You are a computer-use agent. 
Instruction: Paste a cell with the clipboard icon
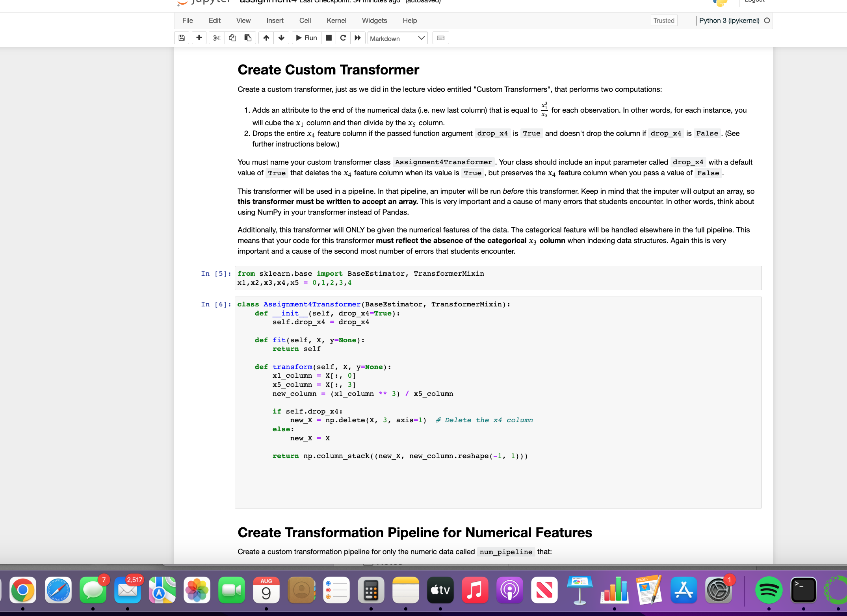pyautogui.click(x=248, y=38)
